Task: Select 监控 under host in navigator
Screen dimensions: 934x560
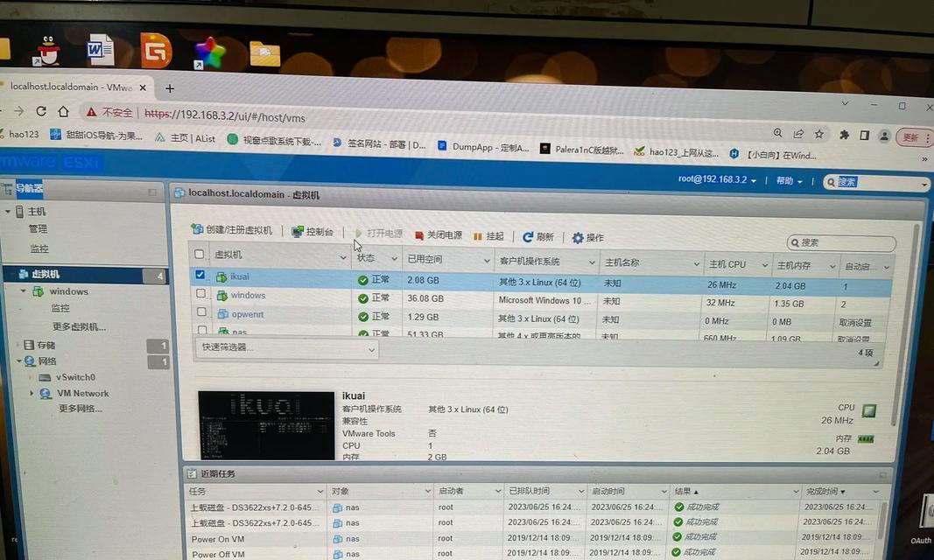Action: [x=39, y=248]
